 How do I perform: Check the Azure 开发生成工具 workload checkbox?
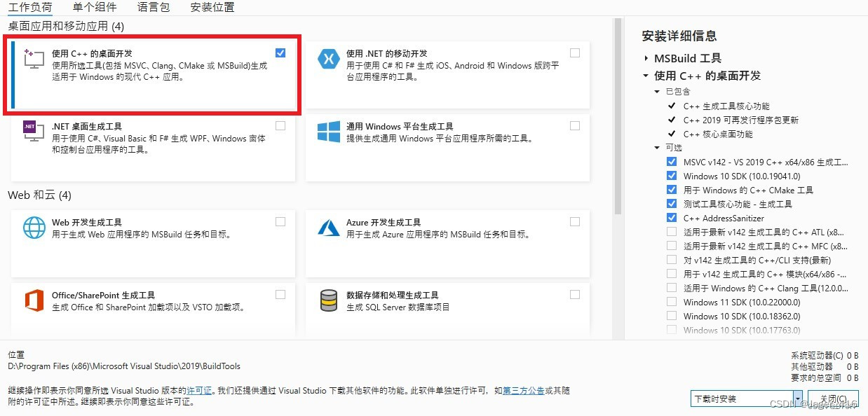tap(575, 222)
